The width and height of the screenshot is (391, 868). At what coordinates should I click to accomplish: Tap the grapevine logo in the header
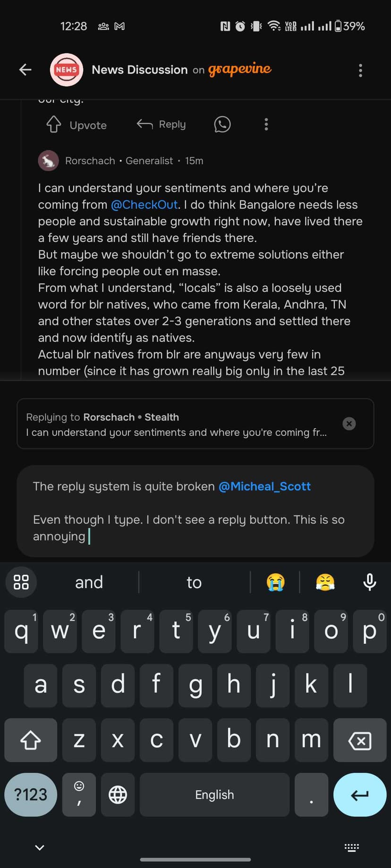point(240,69)
